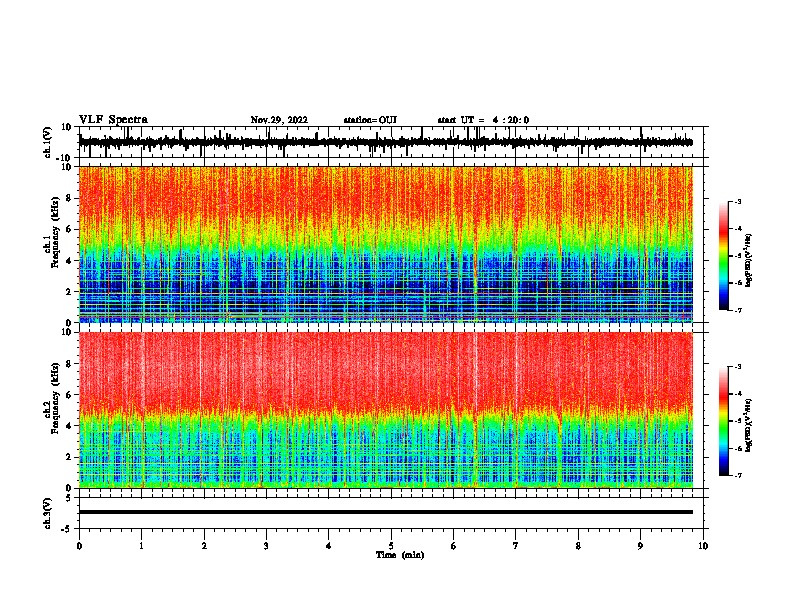The height and width of the screenshot is (612, 792).
Task: Click the "4" tick on the time axis
Action: 329,546
